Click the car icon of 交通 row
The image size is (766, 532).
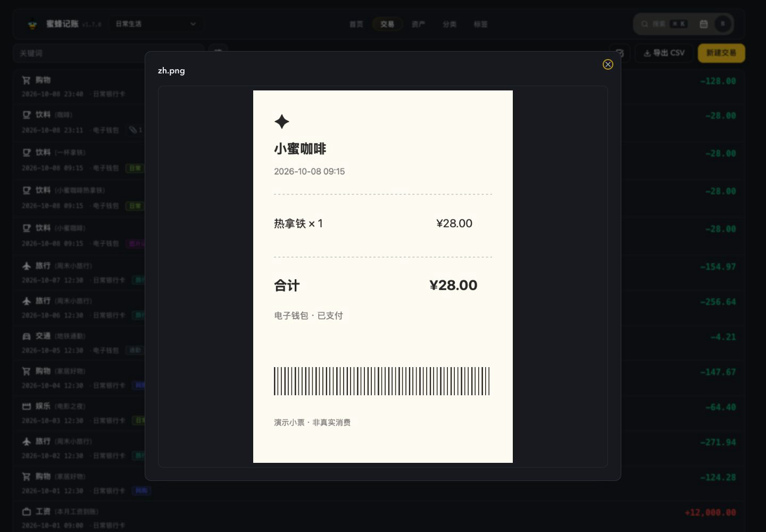(27, 336)
